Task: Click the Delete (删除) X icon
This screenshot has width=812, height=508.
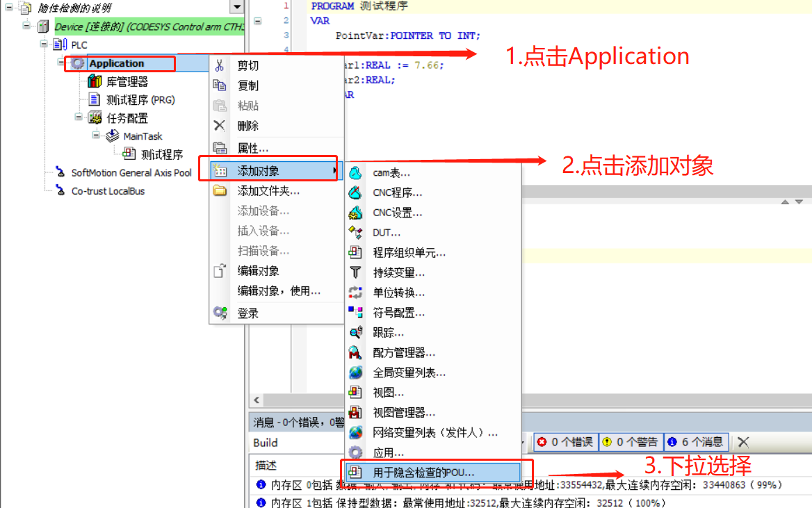Action: pyautogui.click(x=220, y=125)
